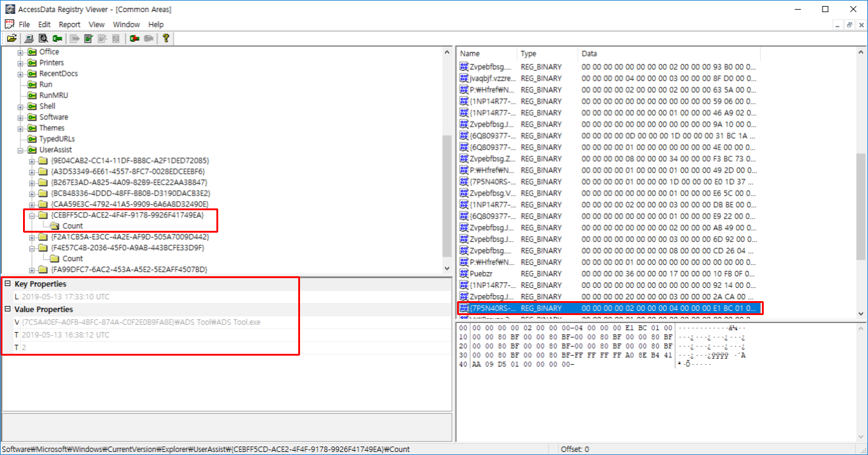Click the value timestamp 2019-05-13 16:38:12 UTC

(65, 335)
